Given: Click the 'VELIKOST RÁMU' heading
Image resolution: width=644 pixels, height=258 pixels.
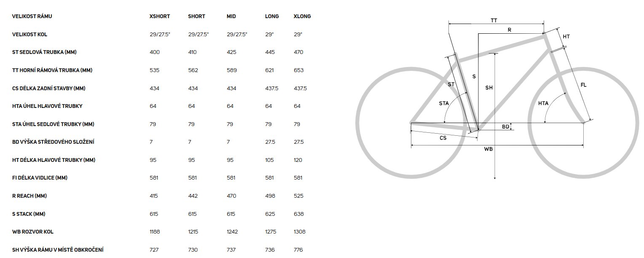Looking at the screenshot, I should tap(32, 16).
